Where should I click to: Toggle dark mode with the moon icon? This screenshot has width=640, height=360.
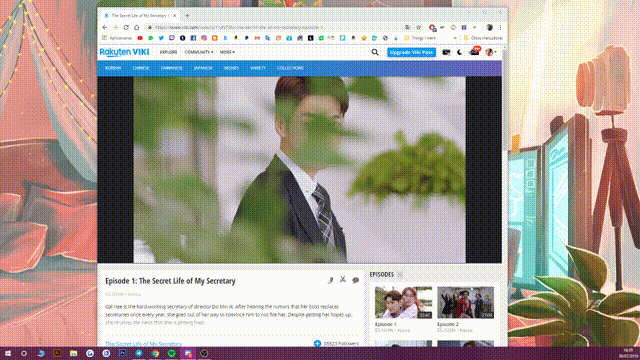pos(460,52)
